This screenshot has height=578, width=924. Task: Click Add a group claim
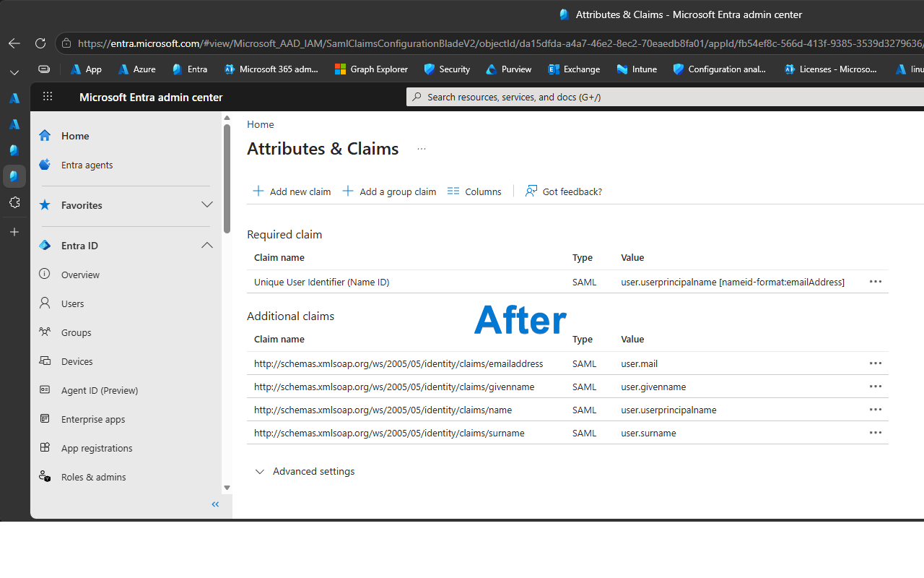tap(390, 191)
